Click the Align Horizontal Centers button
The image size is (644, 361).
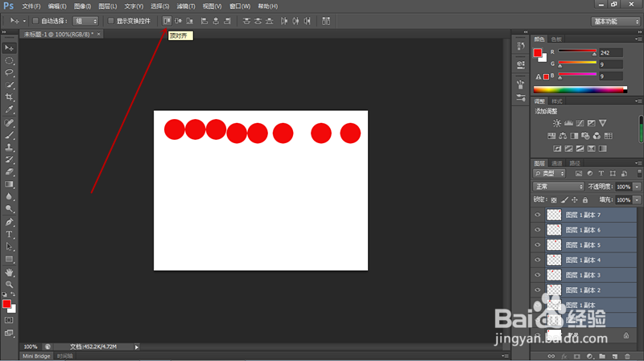(216, 21)
